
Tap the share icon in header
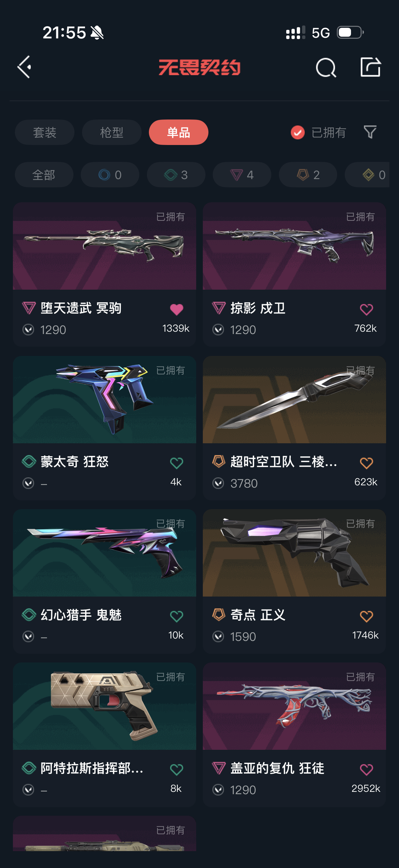pyautogui.click(x=371, y=67)
